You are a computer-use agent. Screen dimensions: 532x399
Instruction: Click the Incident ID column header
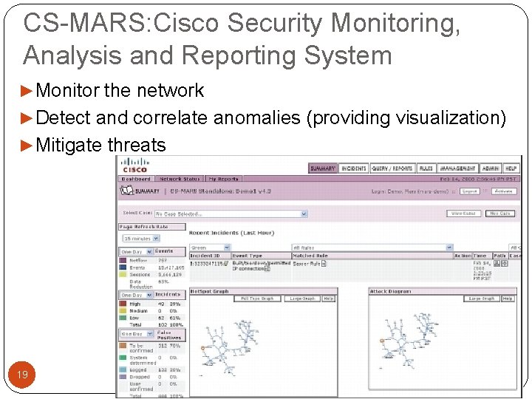[210, 256]
